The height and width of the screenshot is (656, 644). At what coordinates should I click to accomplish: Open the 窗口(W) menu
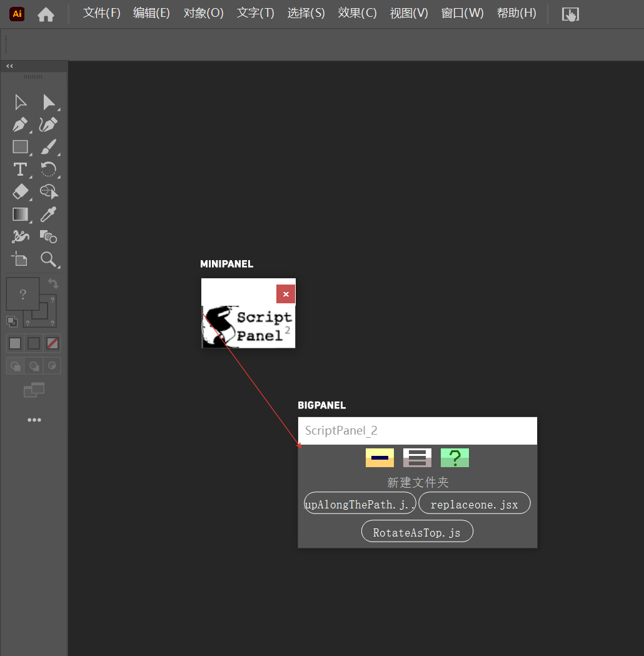(x=462, y=12)
